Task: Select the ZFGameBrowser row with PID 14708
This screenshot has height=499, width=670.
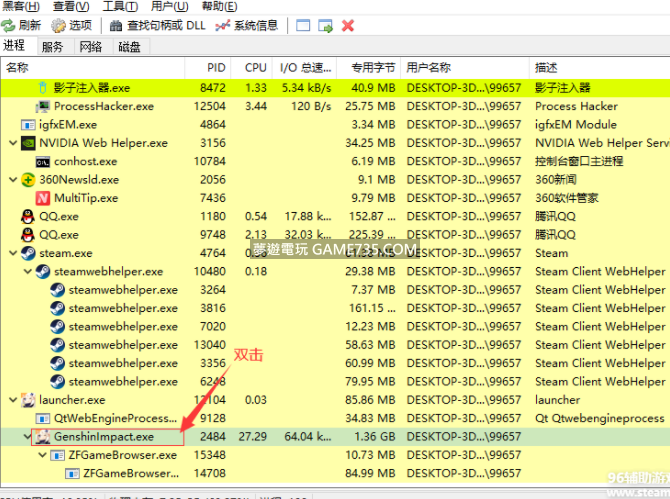Action: (335, 473)
